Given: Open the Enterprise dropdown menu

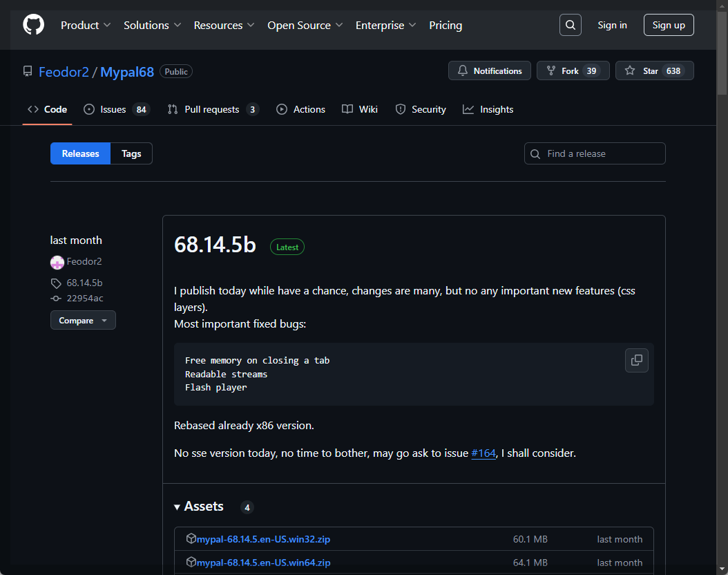Looking at the screenshot, I should point(385,25).
